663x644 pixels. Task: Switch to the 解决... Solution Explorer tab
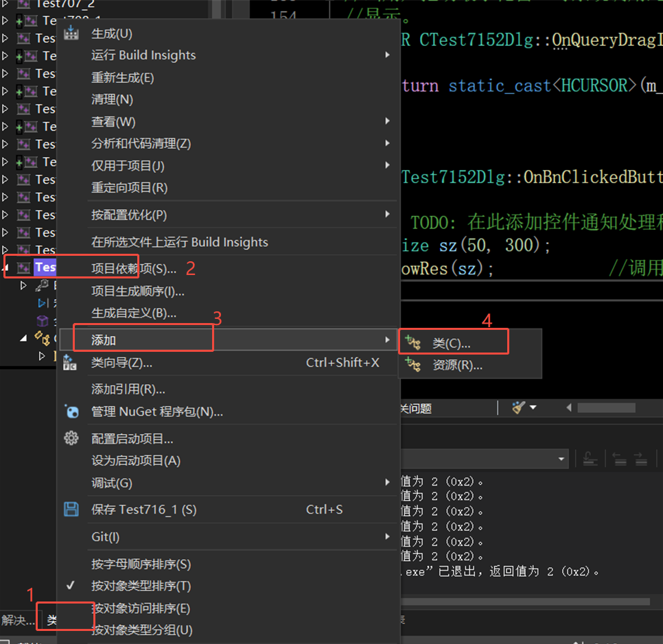[18, 620]
